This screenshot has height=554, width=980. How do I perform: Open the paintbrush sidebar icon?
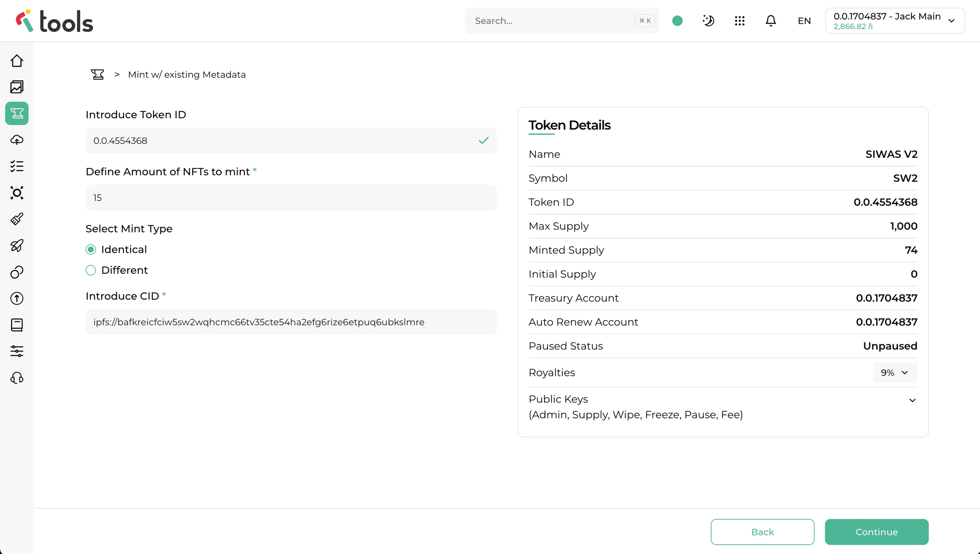tap(17, 219)
